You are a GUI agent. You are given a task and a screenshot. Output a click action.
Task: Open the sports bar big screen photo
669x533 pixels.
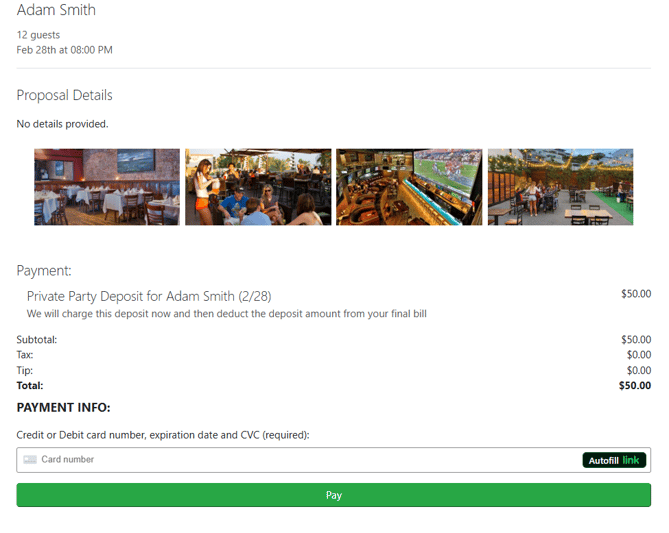pos(409,187)
